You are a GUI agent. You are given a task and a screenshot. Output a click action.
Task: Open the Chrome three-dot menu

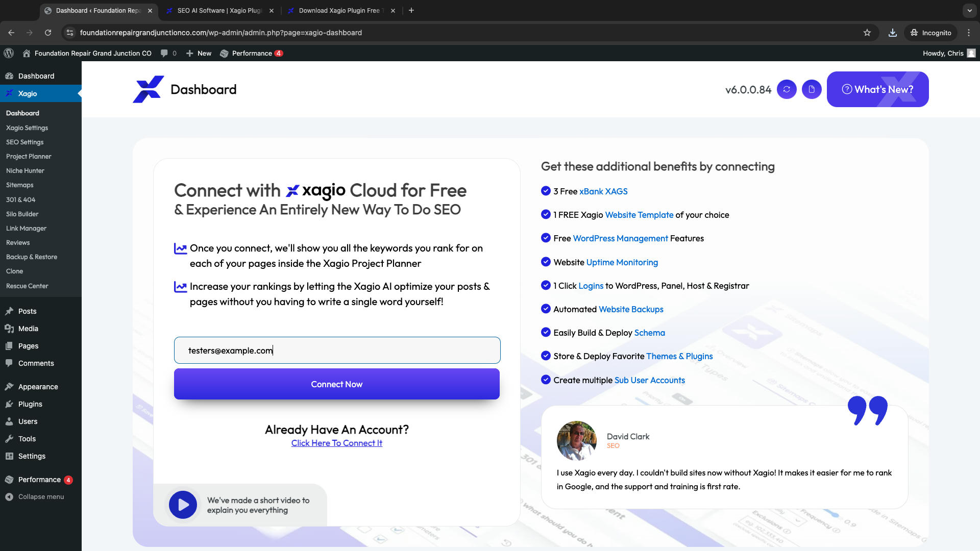click(969, 33)
